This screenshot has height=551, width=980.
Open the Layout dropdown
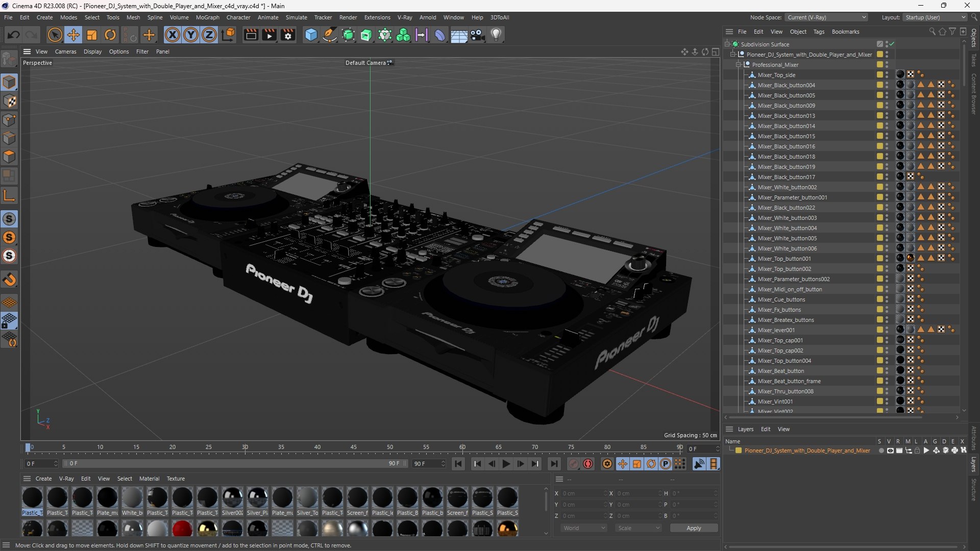coord(935,17)
